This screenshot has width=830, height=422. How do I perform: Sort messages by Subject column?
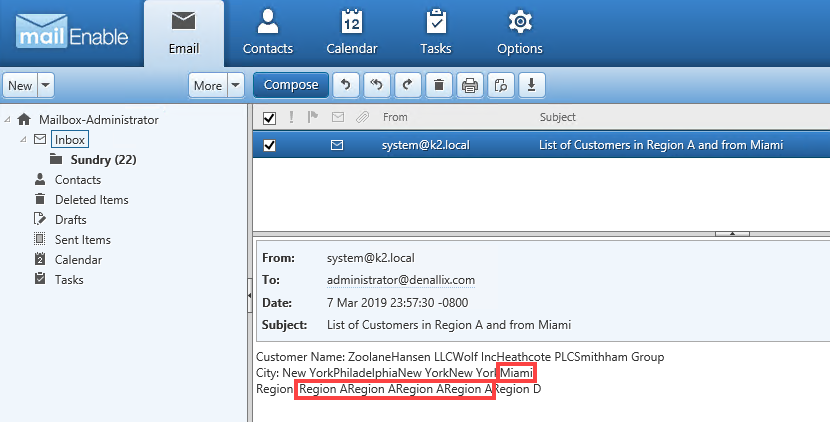(557, 117)
